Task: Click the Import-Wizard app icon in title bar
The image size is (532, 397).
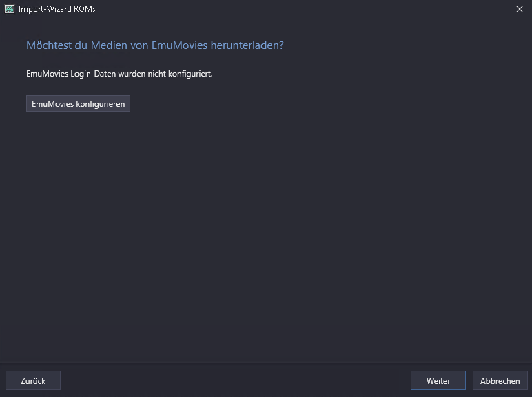Action: tap(10, 9)
